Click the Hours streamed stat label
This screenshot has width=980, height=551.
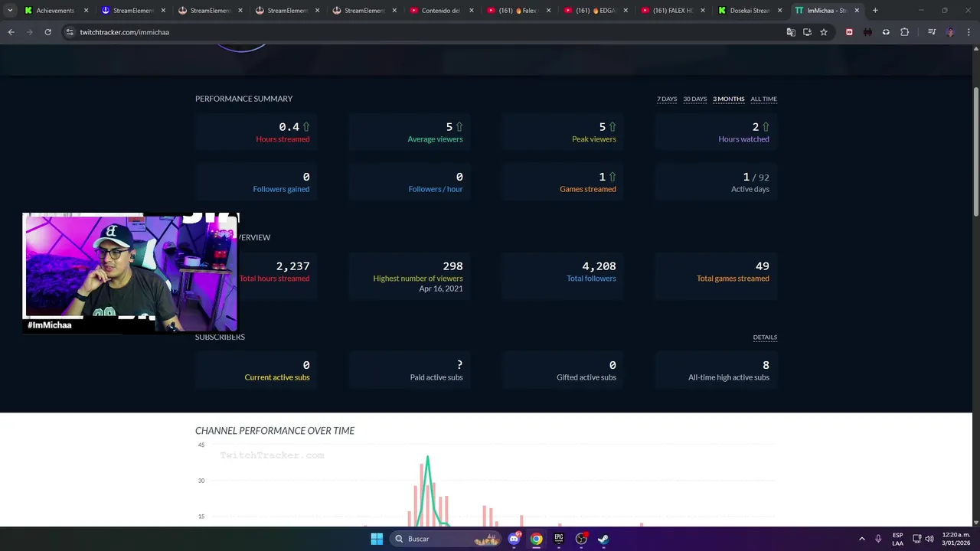(x=283, y=139)
